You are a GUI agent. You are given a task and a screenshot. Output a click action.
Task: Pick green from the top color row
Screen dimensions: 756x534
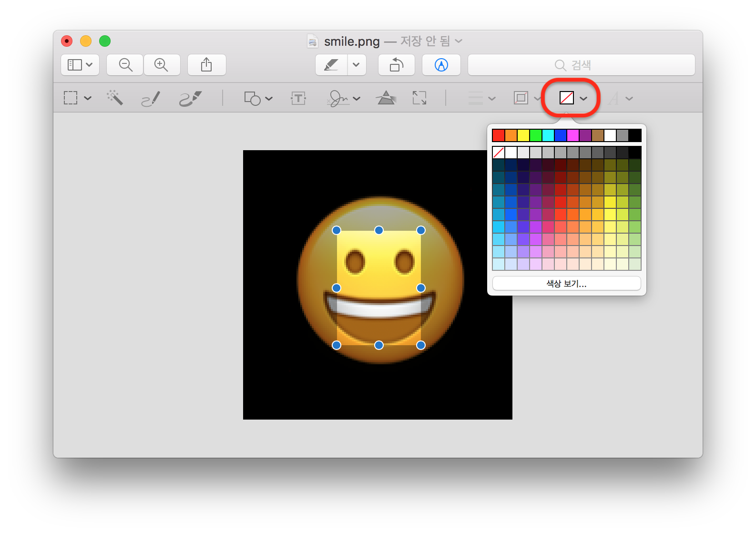coord(536,135)
